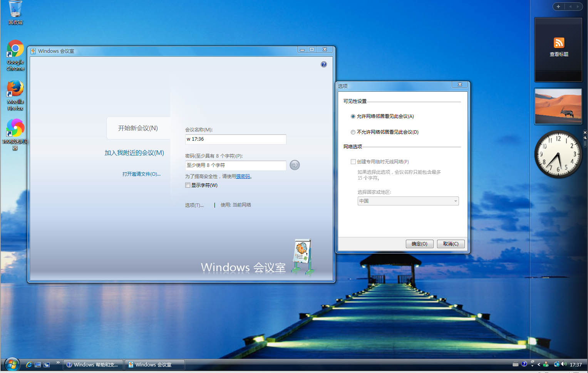
Task: Enable the 显示字符(W) checkbox
Action: click(x=188, y=185)
